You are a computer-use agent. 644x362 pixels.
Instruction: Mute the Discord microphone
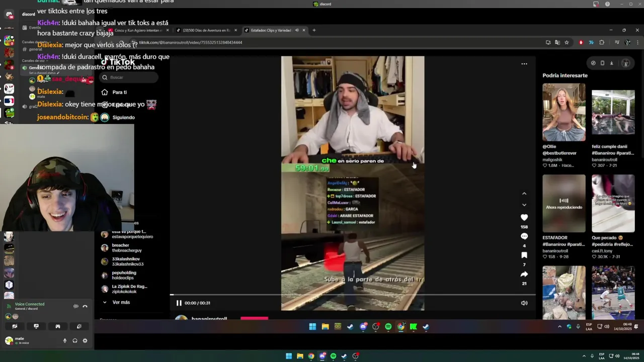(x=64, y=341)
